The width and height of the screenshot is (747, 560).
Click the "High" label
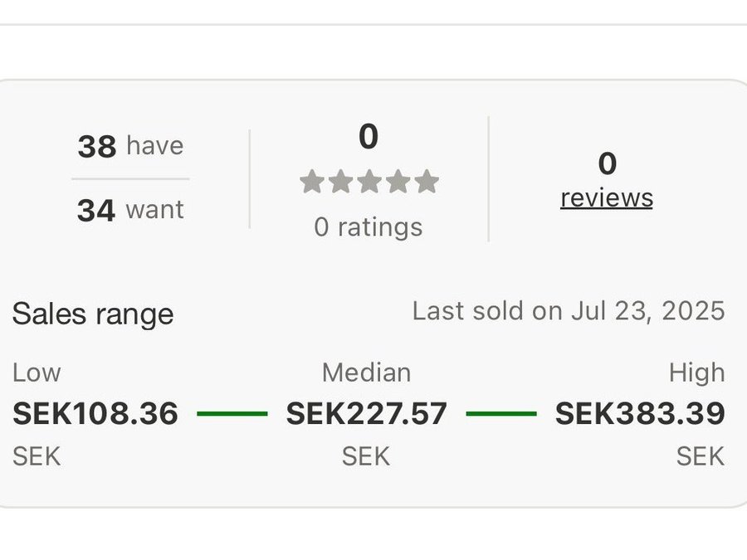(x=697, y=373)
